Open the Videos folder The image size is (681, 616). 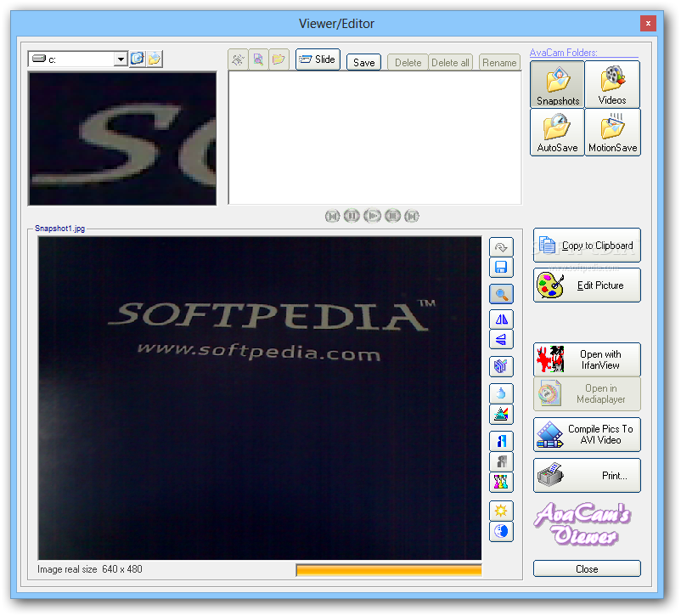[612, 84]
